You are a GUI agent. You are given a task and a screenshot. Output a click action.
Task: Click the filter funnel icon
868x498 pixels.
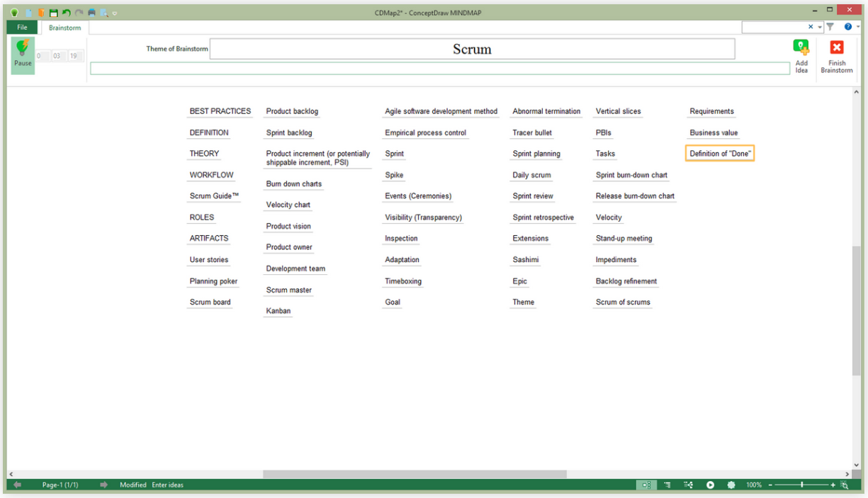pyautogui.click(x=830, y=27)
